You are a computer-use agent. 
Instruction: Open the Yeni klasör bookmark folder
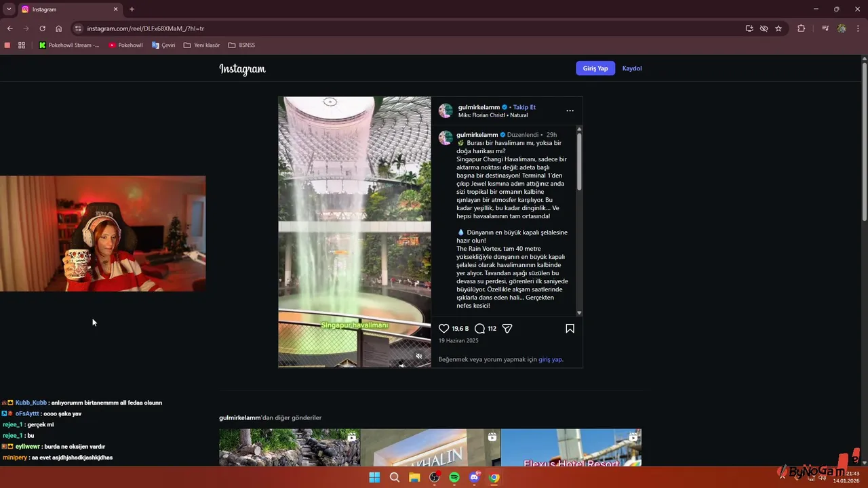tap(201, 45)
